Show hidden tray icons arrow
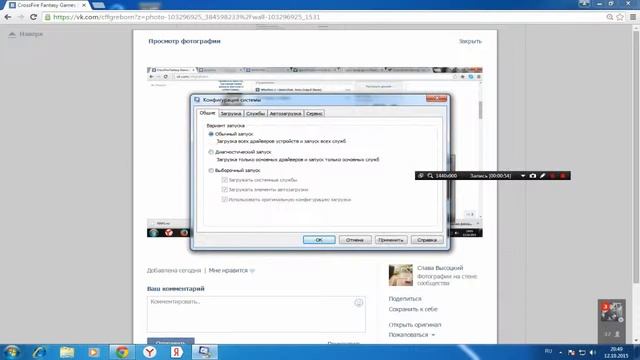 pos(561,352)
